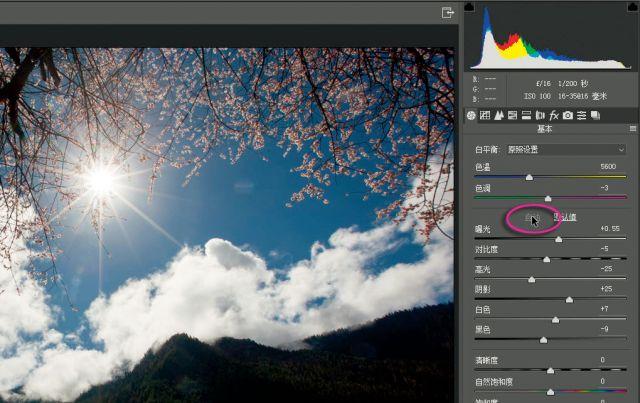640x403 pixels.
Task: Click the 对比度 value field showing -5
Action: 604,249
